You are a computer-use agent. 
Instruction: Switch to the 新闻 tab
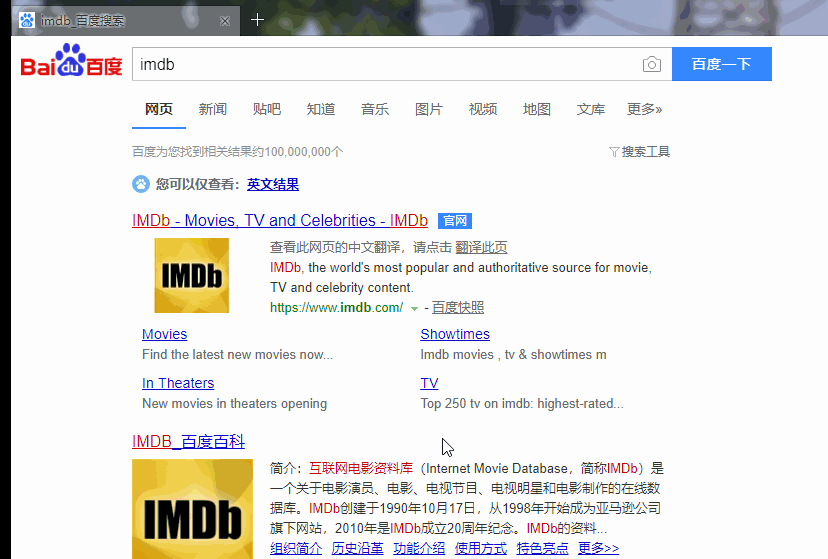tap(213, 109)
